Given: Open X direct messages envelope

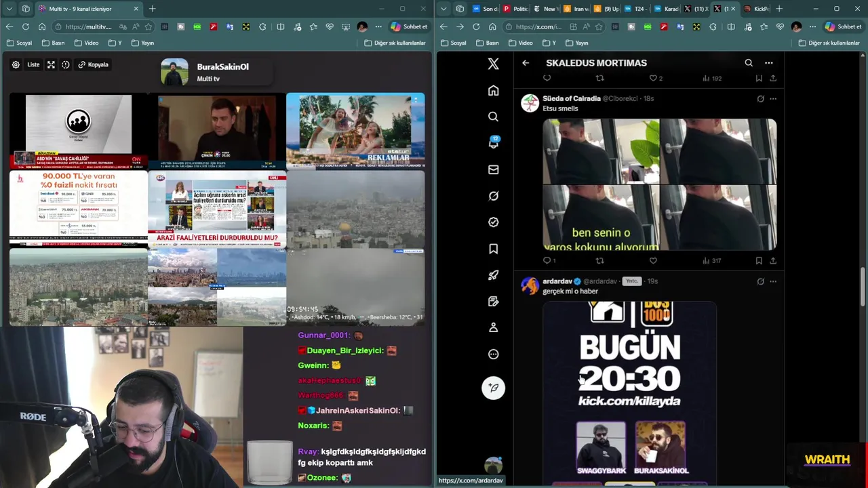Looking at the screenshot, I should pyautogui.click(x=493, y=169).
